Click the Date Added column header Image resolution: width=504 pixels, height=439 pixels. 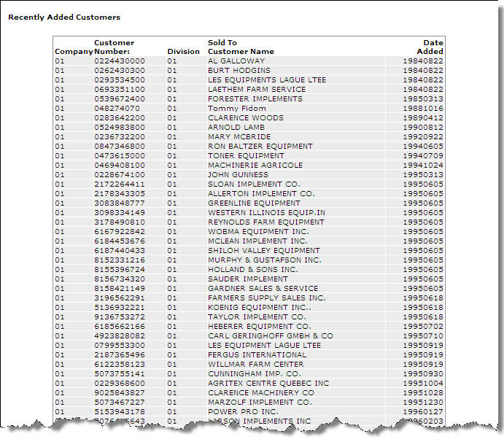(430, 47)
